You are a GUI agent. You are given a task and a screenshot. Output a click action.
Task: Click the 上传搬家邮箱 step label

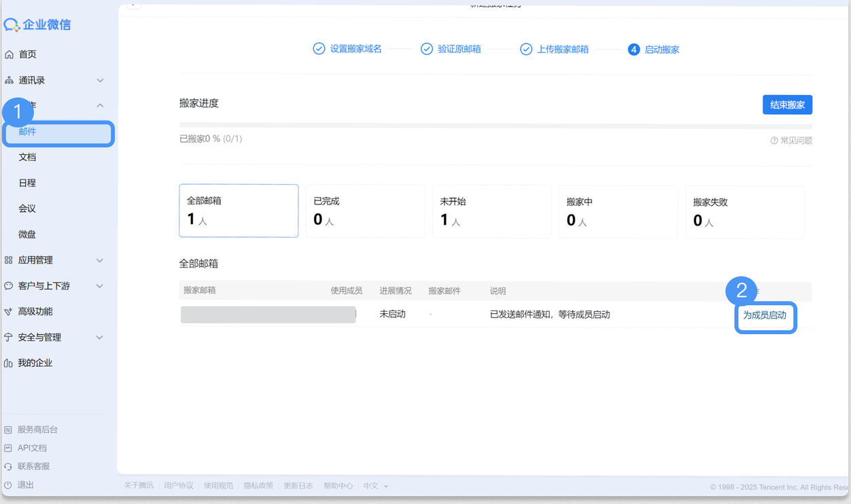563,49
